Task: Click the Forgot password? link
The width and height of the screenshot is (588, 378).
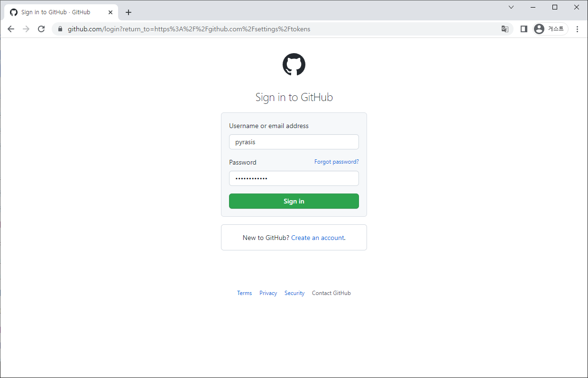Action: [336, 162]
